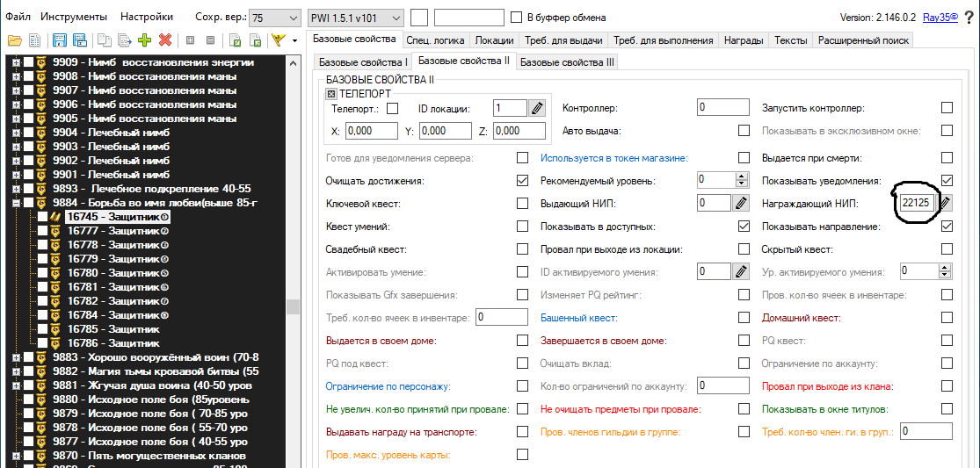Open the Файл menu

pos(18,17)
